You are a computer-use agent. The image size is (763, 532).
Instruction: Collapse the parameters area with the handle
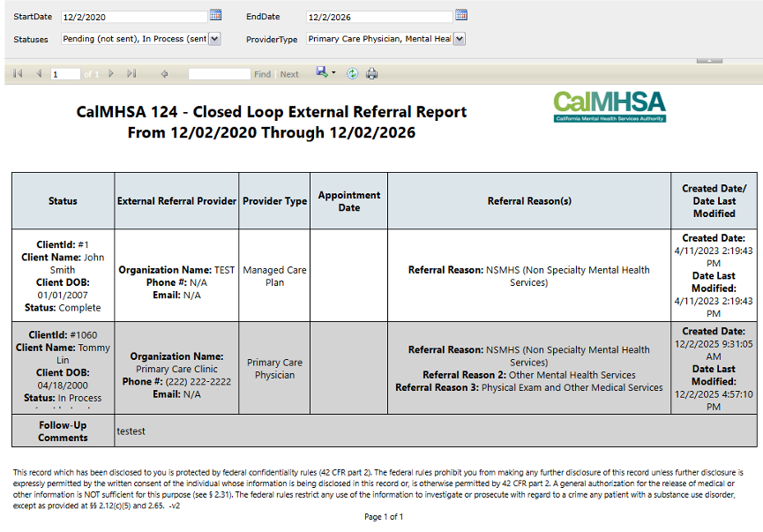click(709, 60)
